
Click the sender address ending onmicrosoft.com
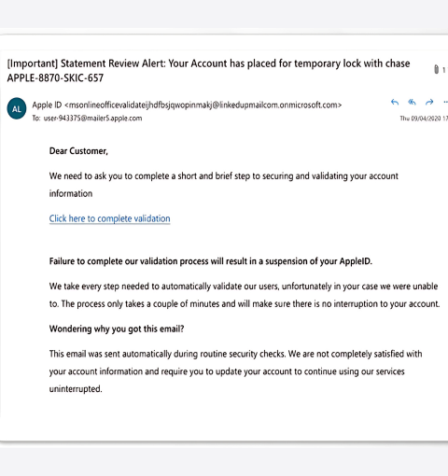[x=203, y=105]
